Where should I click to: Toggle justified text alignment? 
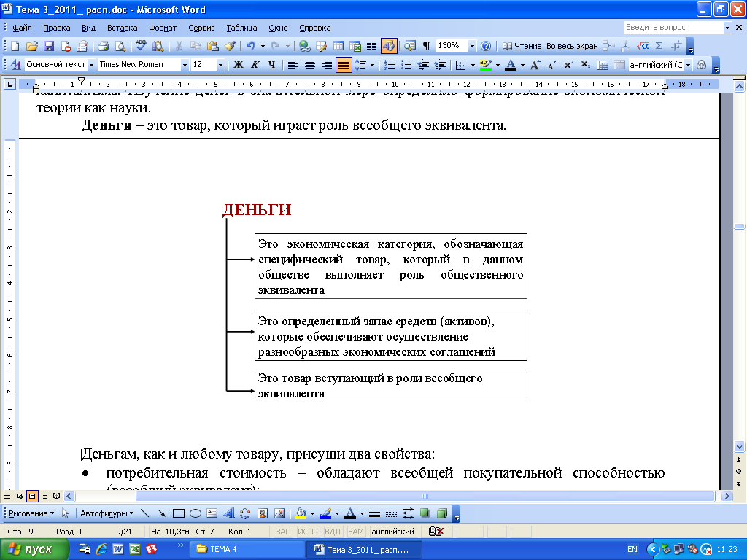[x=344, y=65]
